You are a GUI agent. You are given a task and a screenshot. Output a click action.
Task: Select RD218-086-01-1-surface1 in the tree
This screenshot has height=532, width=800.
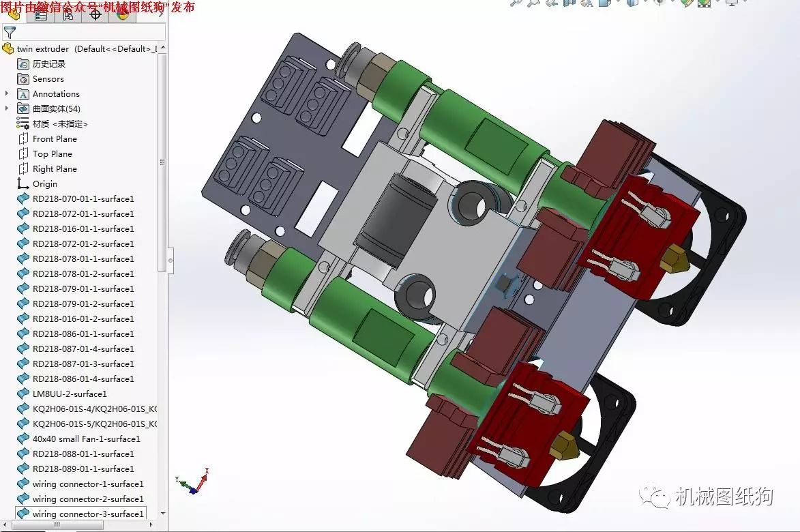(x=83, y=334)
